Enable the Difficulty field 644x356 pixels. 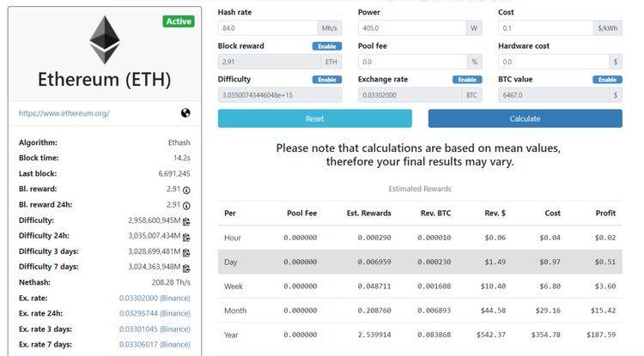(x=327, y=79)
